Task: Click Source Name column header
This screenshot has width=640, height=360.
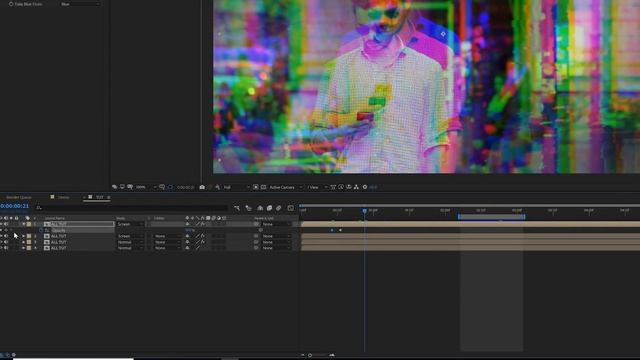Action: click(x=55, y=218)
